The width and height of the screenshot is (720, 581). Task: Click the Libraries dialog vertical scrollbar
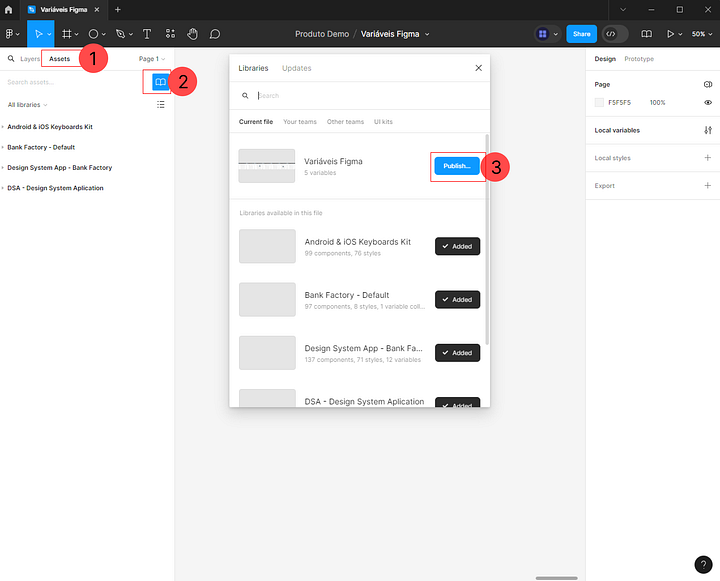tap(487, 239)
